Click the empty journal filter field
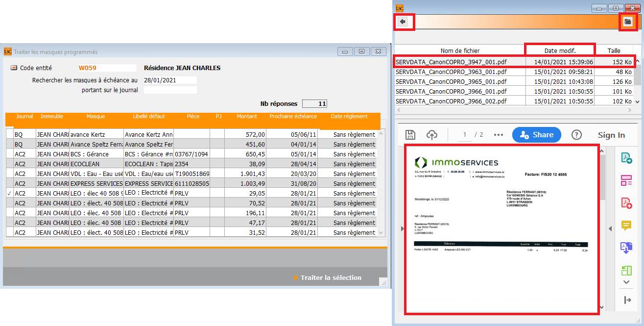This screenshot has width=644, height=326. (x=170, y=90)
